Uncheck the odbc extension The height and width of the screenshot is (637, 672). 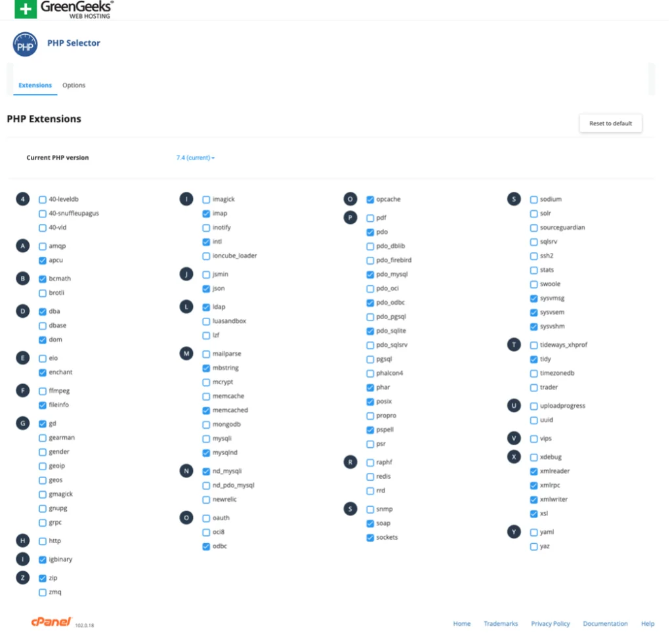click(206, 546)
